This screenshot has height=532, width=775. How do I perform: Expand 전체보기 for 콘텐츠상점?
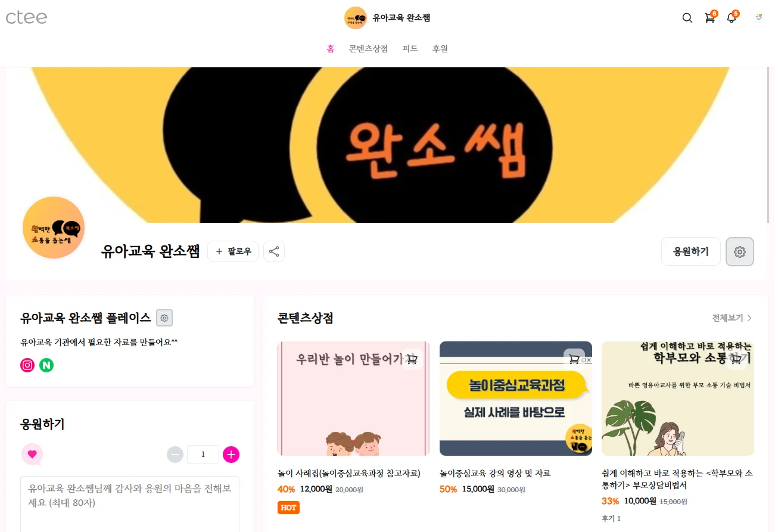click(x=732, y=318)
